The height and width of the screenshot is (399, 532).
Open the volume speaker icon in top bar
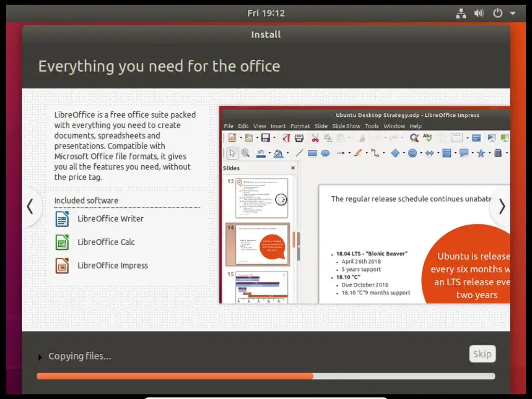click(x=478, y=13)
